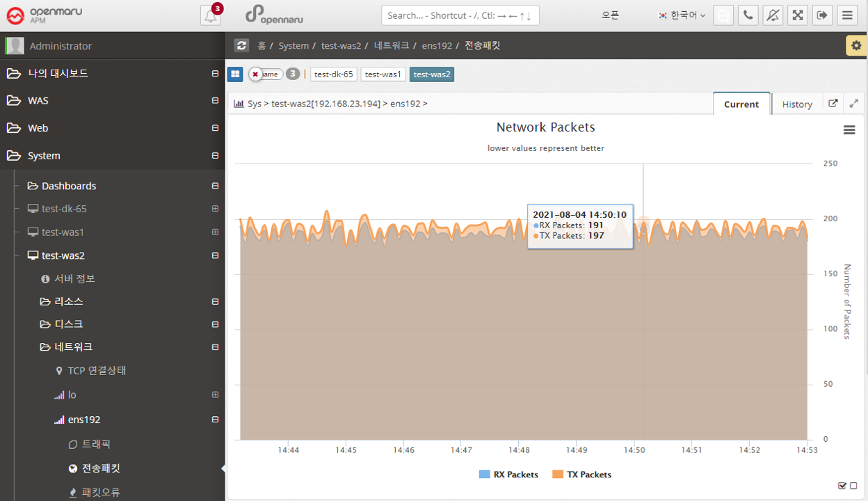Check the select-all legend checkbox icon
Viewport: 868px width, 501px height.
pos(842,486)
